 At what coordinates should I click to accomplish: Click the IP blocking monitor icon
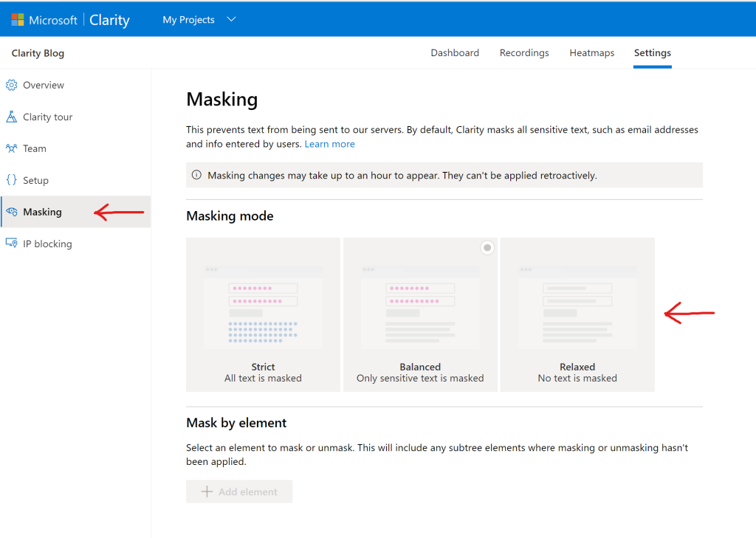(12, 243)
